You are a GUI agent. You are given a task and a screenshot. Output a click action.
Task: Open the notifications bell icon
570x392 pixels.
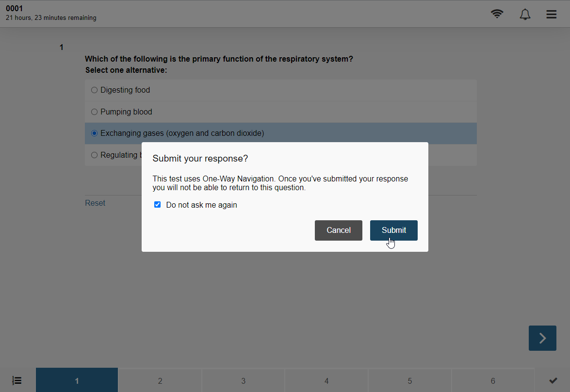pyautogui.click(x=524, y=14)
